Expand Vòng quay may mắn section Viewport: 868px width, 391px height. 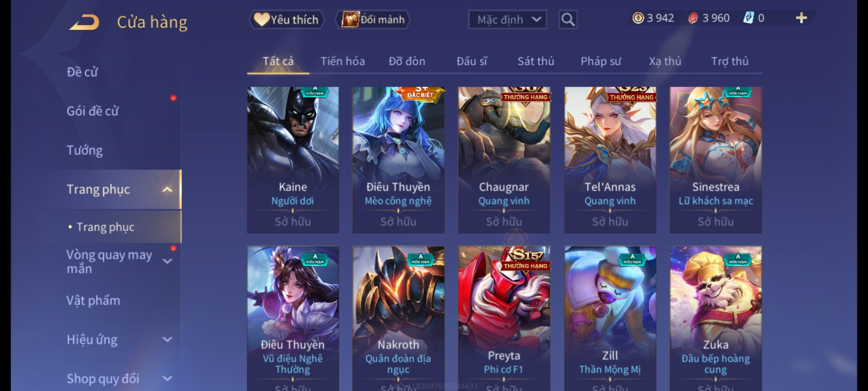click(167, 261)
